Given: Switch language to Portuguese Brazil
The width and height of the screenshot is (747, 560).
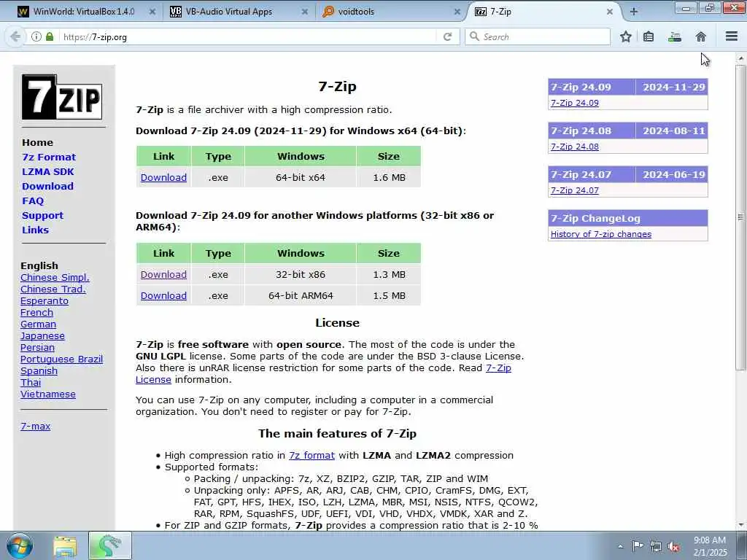Looking at the screenshot, I should pos(61,359).
